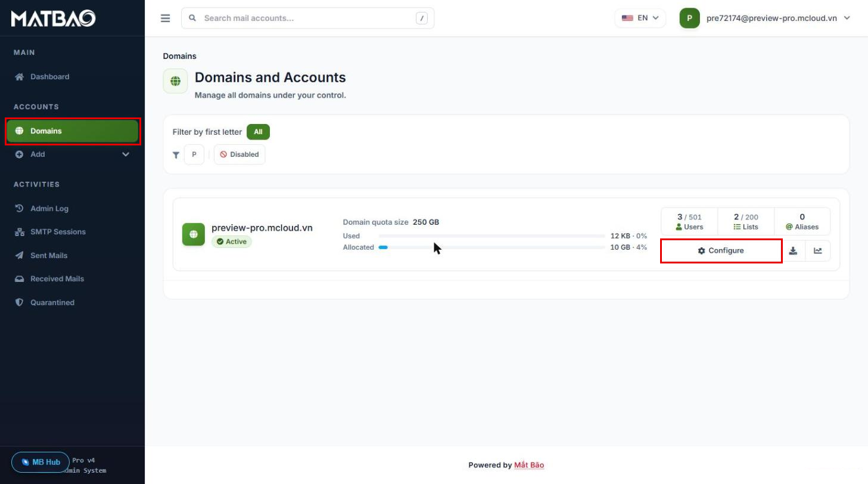Open the domain statistics chart icon
The width and height of the screenshot is (868, 484).
click(818, 251)
